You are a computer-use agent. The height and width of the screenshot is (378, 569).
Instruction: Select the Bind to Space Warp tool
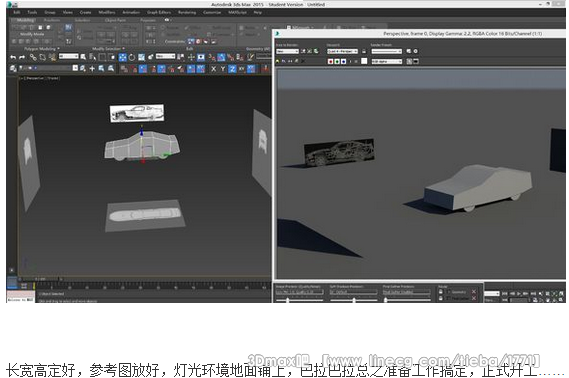(x=53, y=57)
